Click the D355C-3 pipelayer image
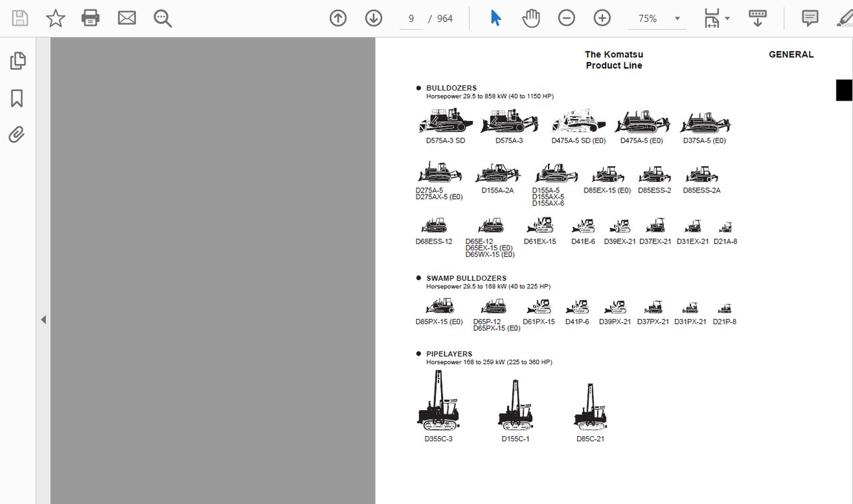Image resolution: width=853 pixels, height=504 pixels. [x=438, y=400]
